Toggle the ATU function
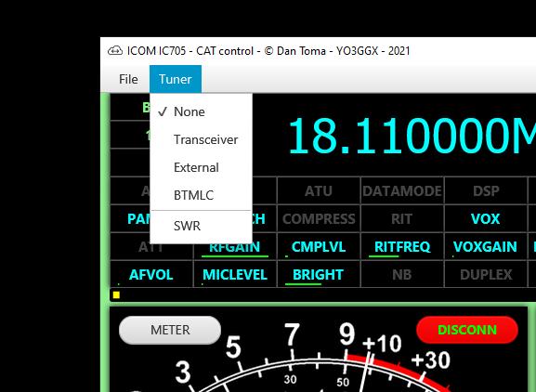 [x=319, y=190]
